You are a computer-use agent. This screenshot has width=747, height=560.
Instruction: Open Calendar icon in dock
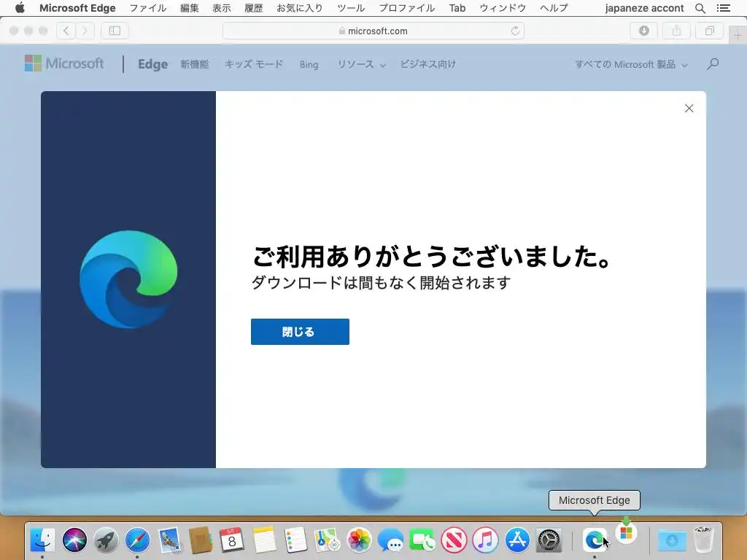coord(232,540)
